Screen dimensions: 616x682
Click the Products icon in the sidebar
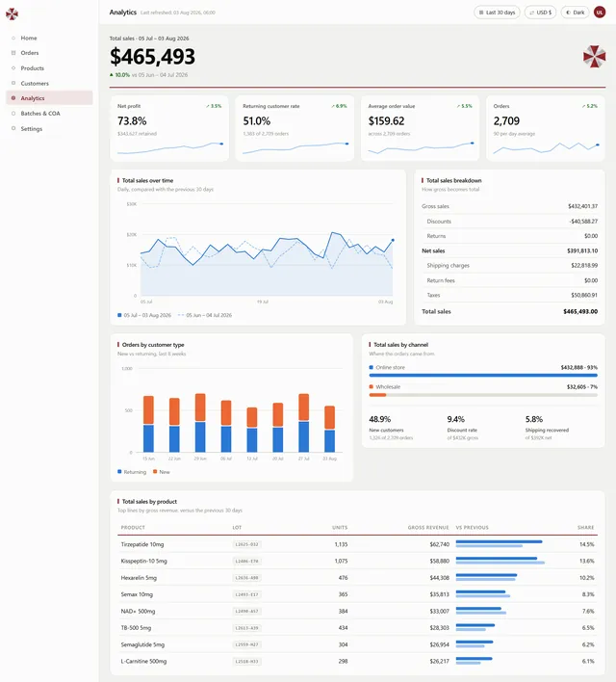click(13, 67)
